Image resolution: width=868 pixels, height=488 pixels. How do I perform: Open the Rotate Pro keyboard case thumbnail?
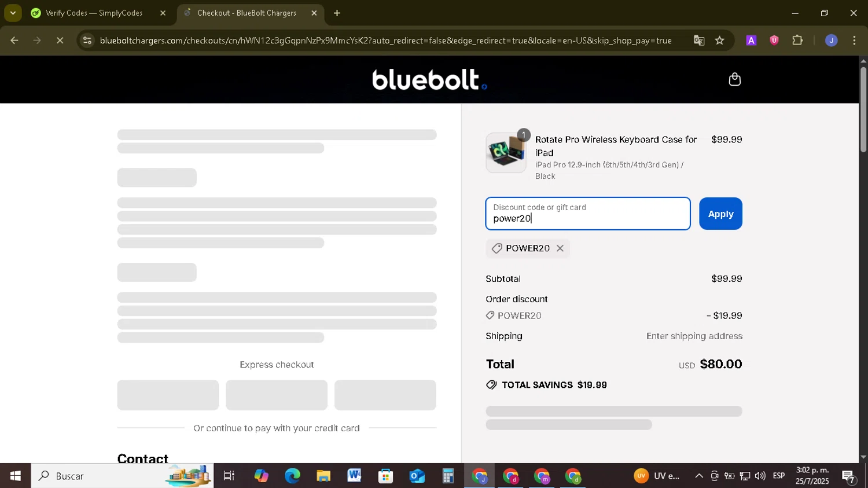[506, 153]
